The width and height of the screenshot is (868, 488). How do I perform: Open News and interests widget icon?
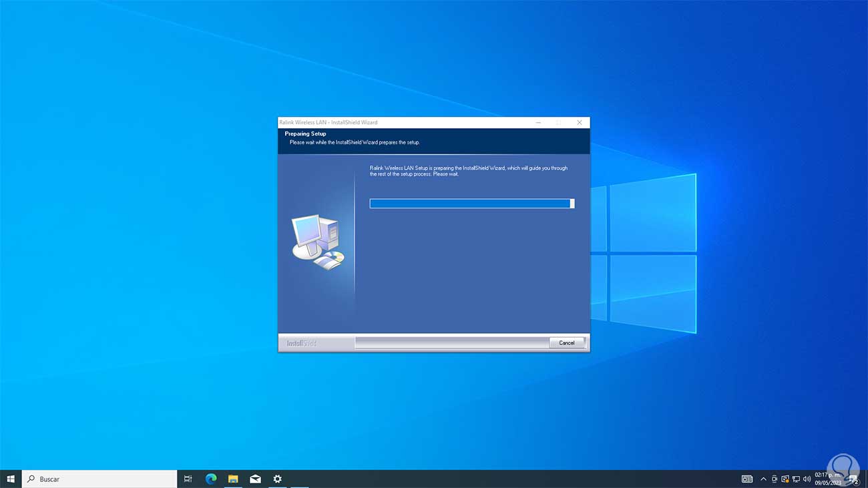(747, 479)
